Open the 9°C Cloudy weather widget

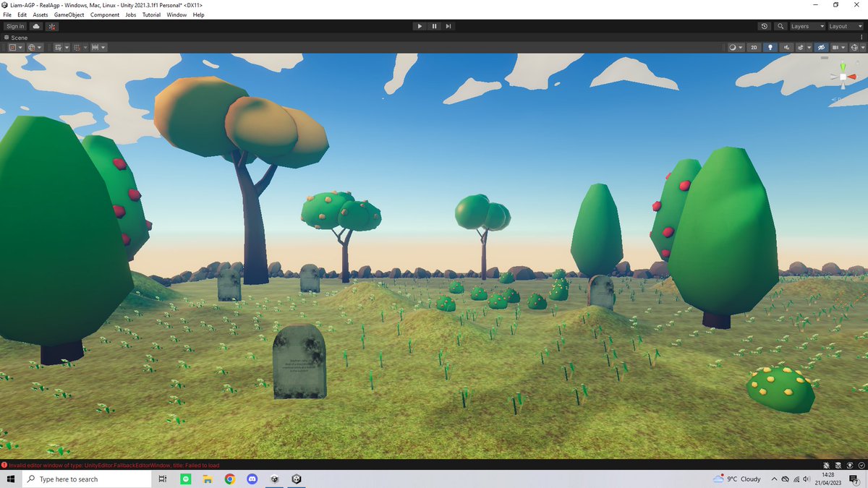pos(737,479)
